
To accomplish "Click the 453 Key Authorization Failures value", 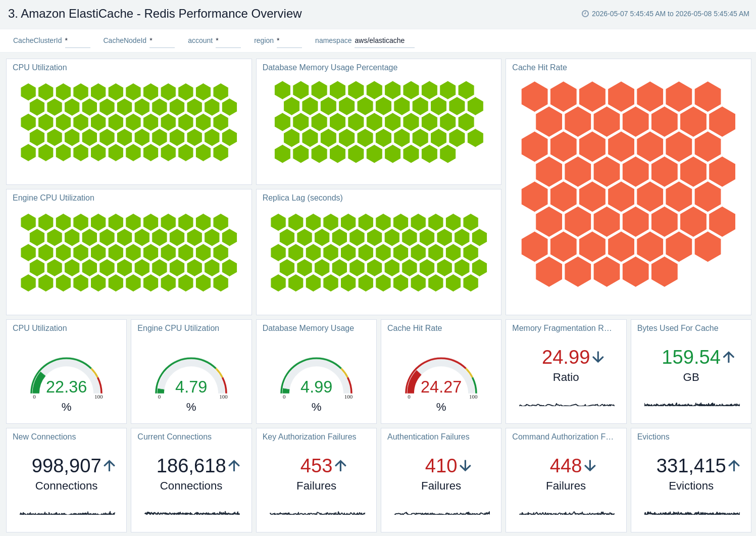I will point(316,466).
